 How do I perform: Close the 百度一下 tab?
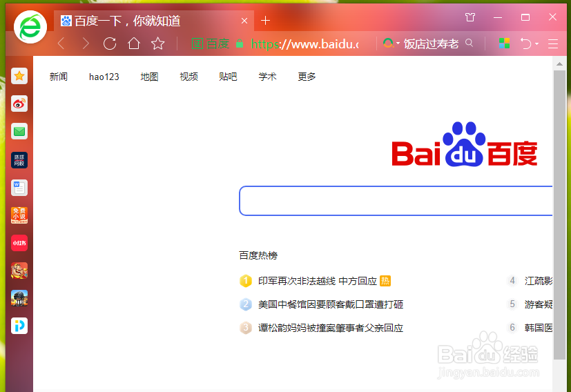pyautogui.click(x=244, y=21)
